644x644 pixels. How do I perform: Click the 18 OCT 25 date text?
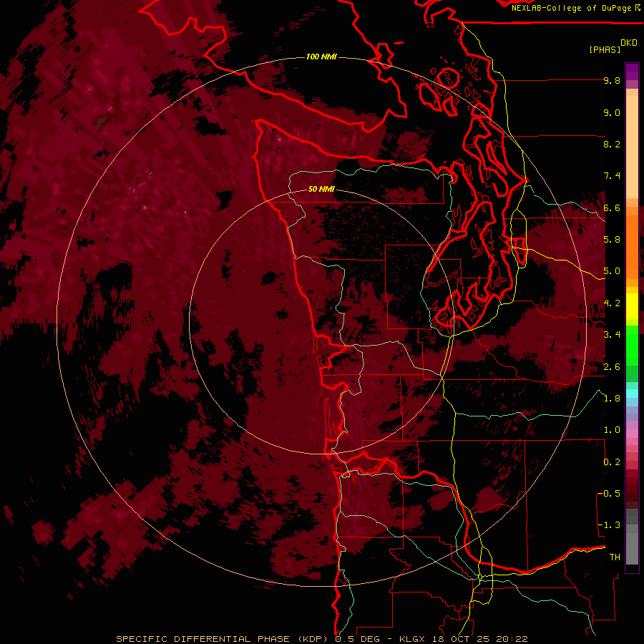coord(462,639)
